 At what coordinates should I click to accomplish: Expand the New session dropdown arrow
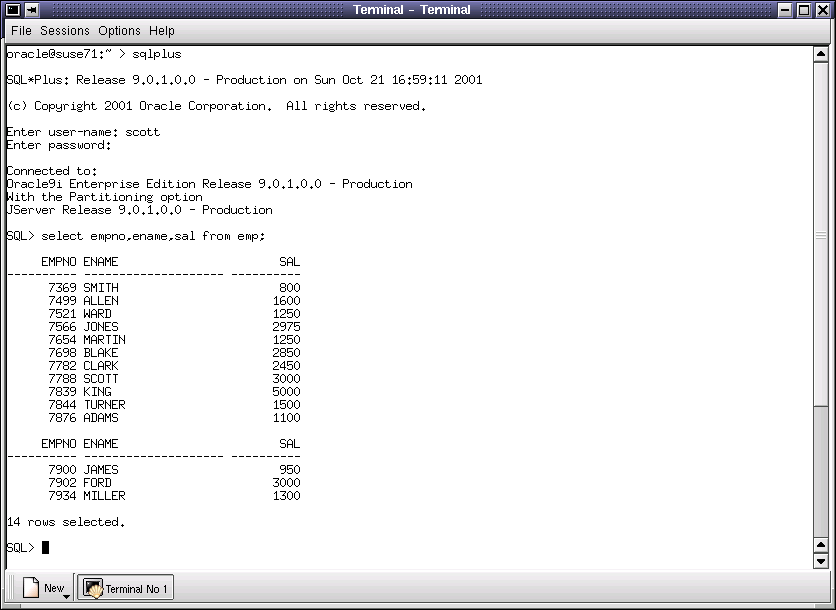[67, 596]
